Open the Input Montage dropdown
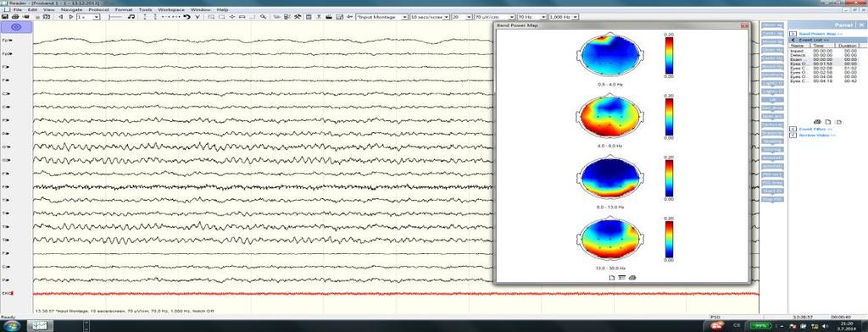Screen dimensions: 868x332 point(382,17)
